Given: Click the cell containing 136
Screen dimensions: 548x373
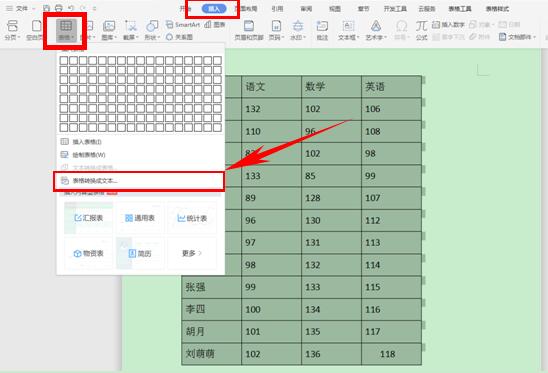Looking at the screenshot, I should coord(331,354).
